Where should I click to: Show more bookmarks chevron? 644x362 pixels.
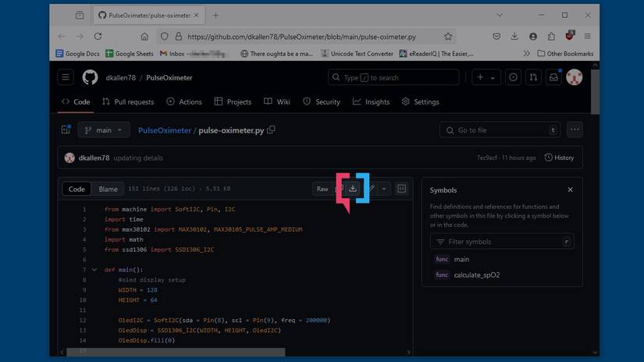click(527, 54)
